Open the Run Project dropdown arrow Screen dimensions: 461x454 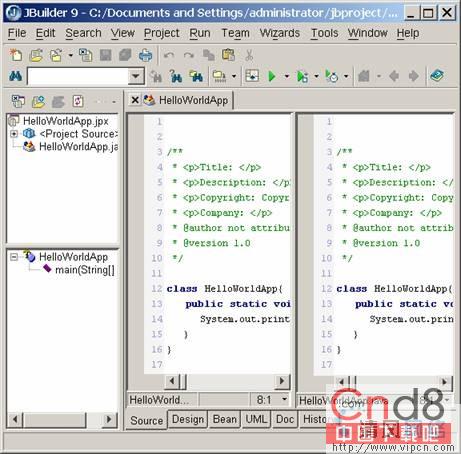click(287, 76)
